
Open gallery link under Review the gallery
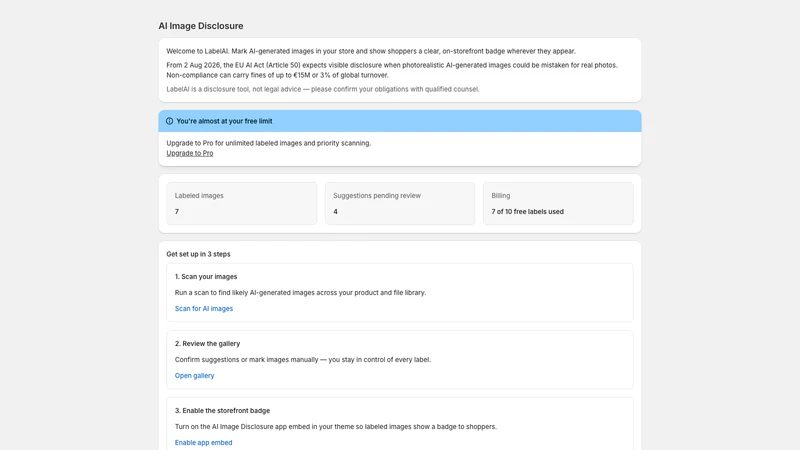click(x=194, y=376)
